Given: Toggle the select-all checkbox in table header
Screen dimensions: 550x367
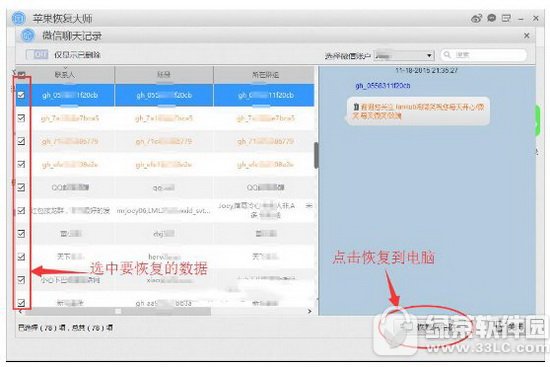Looking at the screenshot, I should [x=21, y=74].
